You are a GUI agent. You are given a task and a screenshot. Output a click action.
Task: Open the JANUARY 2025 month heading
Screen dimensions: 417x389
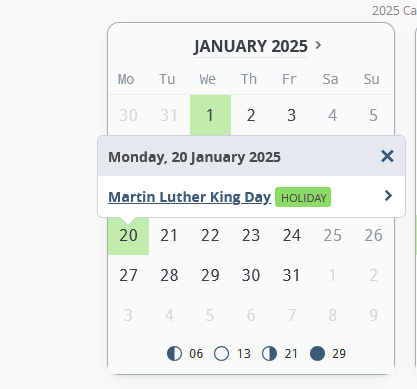(x=251, y=46)
